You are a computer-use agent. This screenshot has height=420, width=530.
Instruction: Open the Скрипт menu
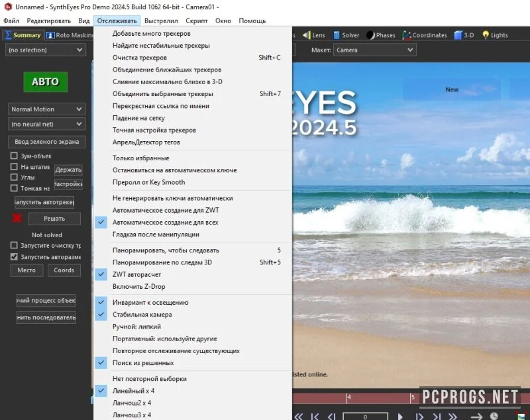[x=196, y=21]
